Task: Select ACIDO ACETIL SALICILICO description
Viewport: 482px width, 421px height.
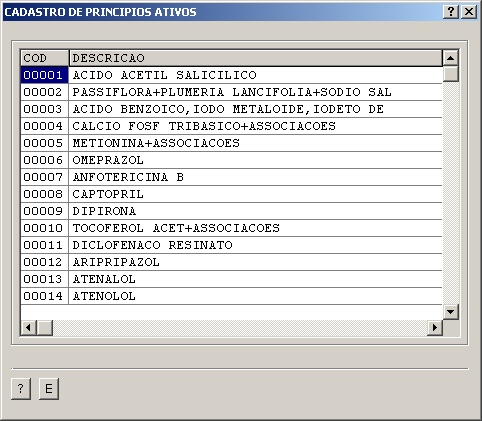Action: click(x=256, y=75)
